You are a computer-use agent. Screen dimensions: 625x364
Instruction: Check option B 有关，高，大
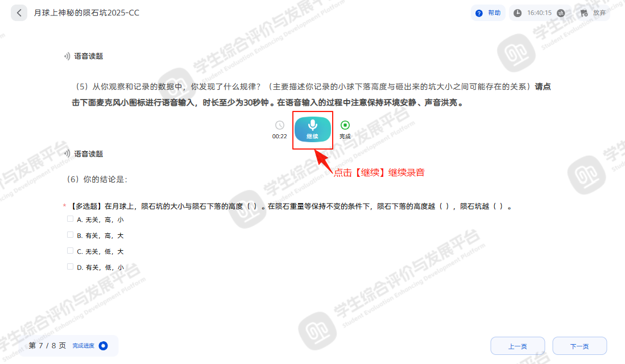pyautogui.click(x=70, y=235)
